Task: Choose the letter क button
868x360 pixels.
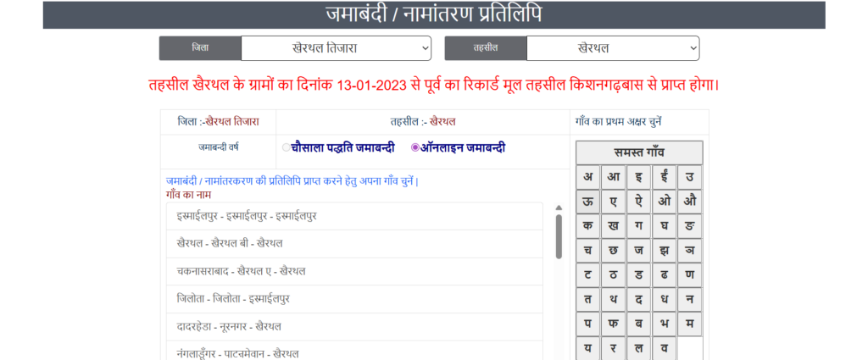Action: coord(588,226)
